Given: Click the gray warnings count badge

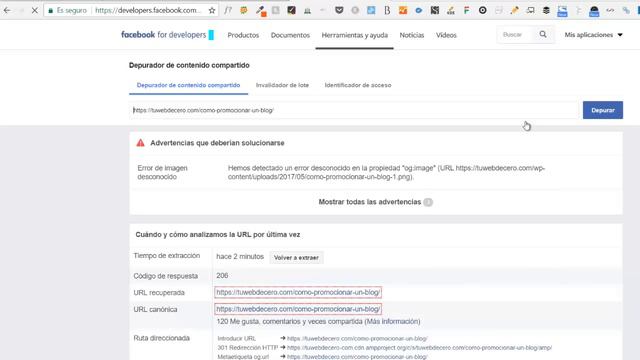Looking at the screenshot, I should [428, 202].
